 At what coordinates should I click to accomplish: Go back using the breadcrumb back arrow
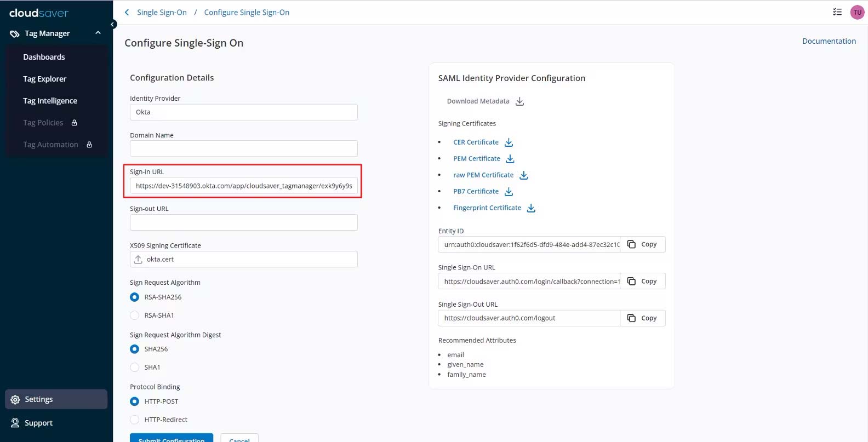(x=127, y=13)
